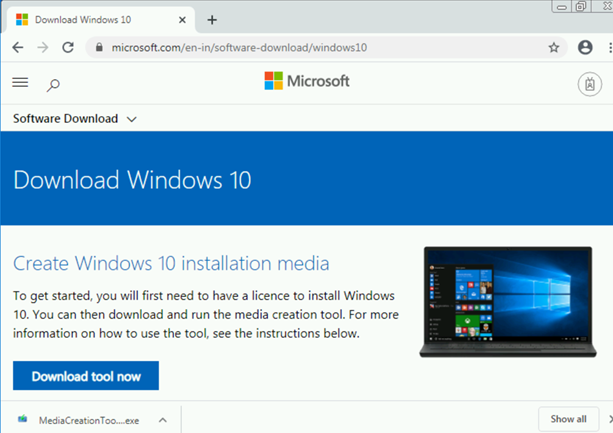Click the browser forward arrow
This screenshot has width=613, height=433.
tap(43, 48)
